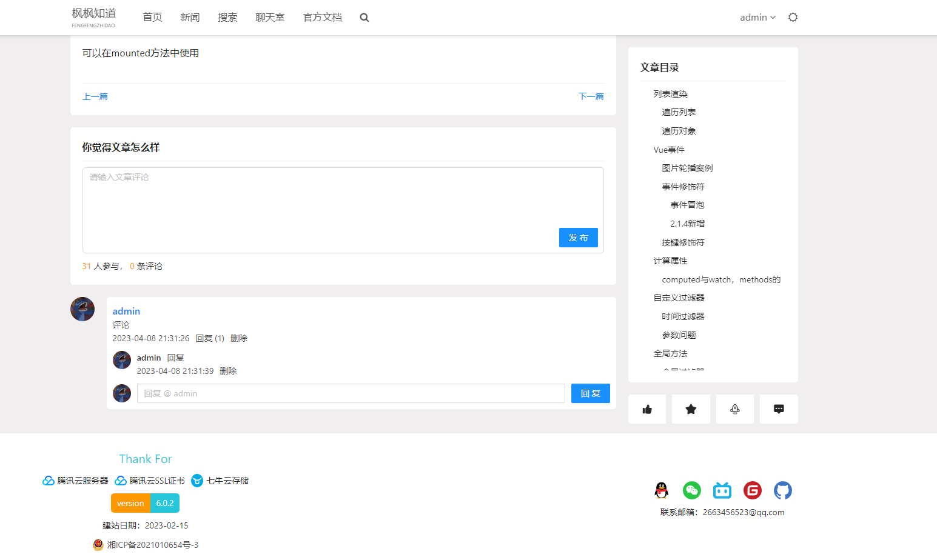The width and height of the screenshot is (937, 560).
Task: Open the admin user dropdown
Action: pyautogui.click(x=757, y=18)
